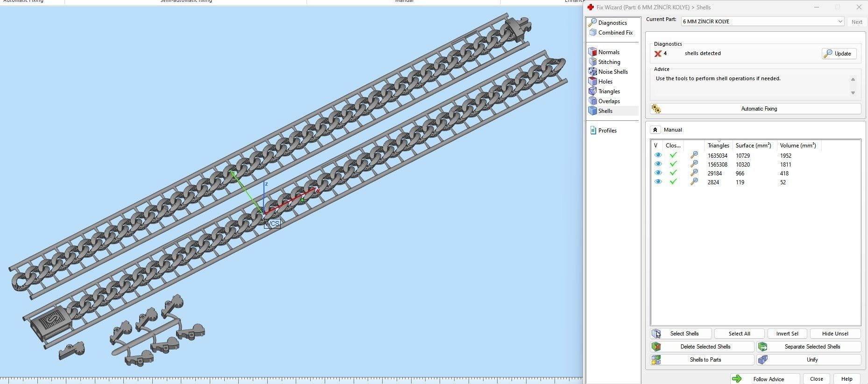Click the 2824 triangles value

pyautogui.click(x=713, y=182)
